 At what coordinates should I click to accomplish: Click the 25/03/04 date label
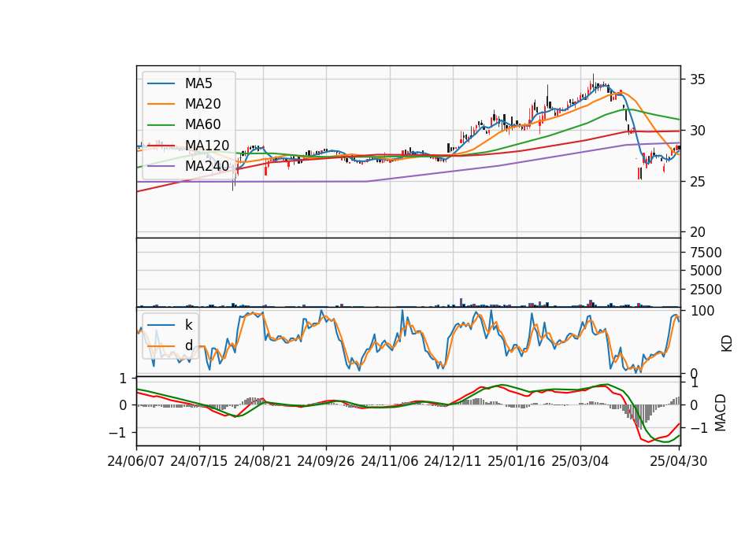tap(580, 461)
